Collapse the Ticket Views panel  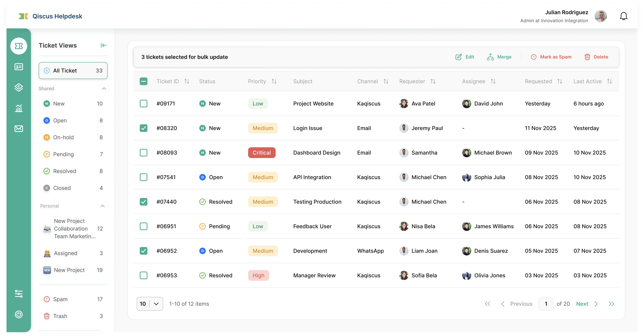(x=104, y=45)
